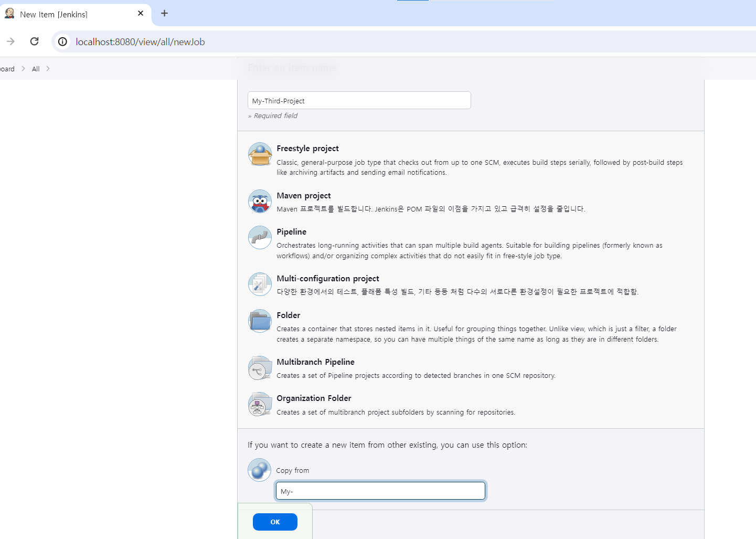Click the partially hidden Dashboard breadcrumb
The image size is (756, 539).
click(7, 69)
